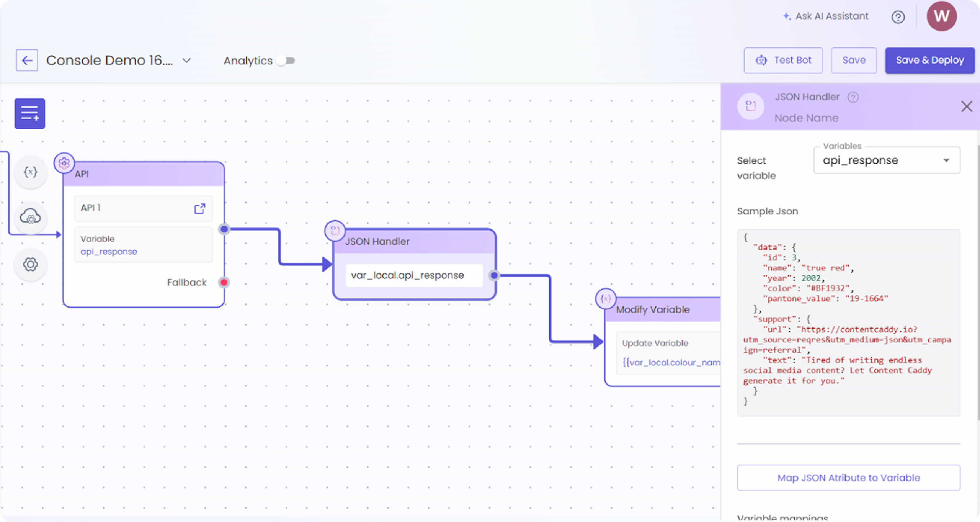Click the Modify Variable node badge icon
The image size is (980, 522).
[606, 298]
